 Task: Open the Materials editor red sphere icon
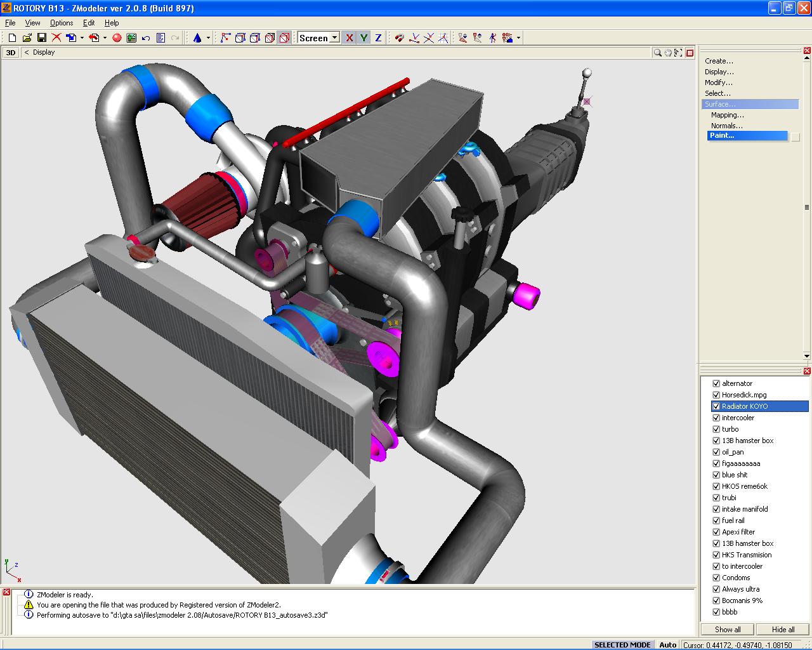coord(117,38)
